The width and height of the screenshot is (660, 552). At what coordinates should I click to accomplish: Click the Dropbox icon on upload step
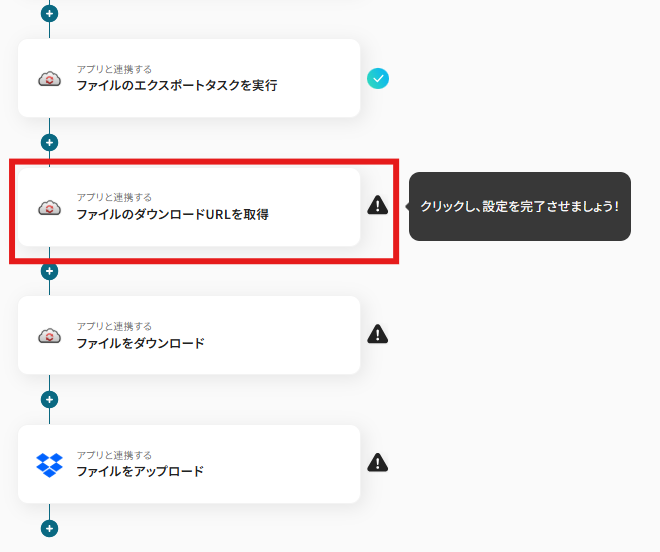(50, 465)
